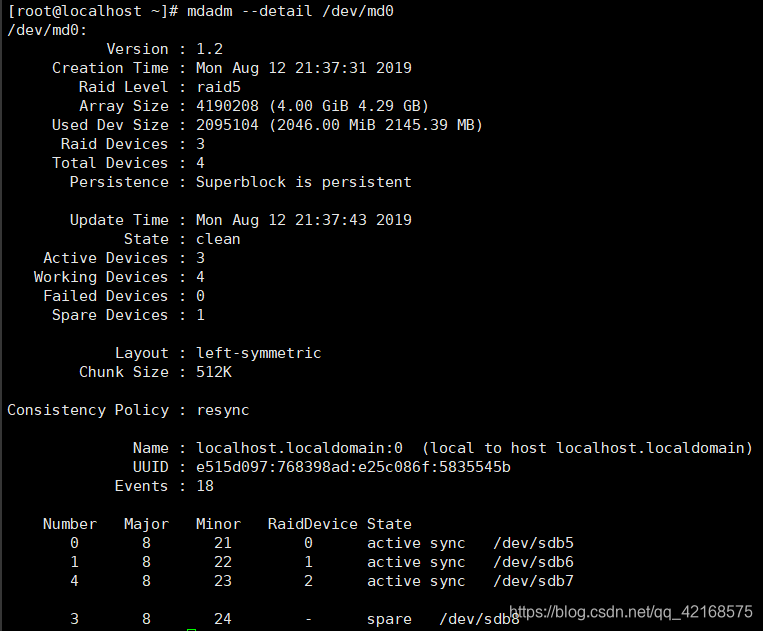The height and width of the screenshot is (631, 763).
Task: Click Consistency Policy value 'resync'
Action: (223, 410)
